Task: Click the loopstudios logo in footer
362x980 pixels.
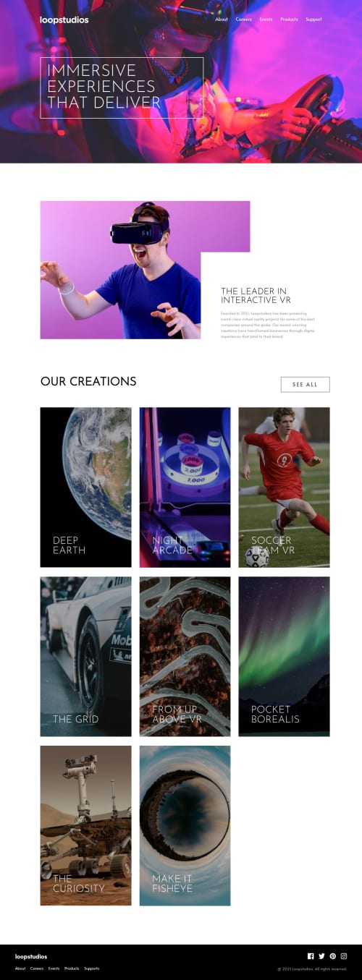Action: click(x=31, y=956)
